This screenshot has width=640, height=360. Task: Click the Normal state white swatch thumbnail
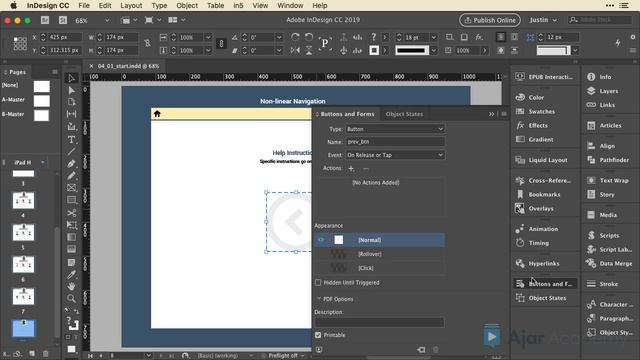tap(339, 240)
